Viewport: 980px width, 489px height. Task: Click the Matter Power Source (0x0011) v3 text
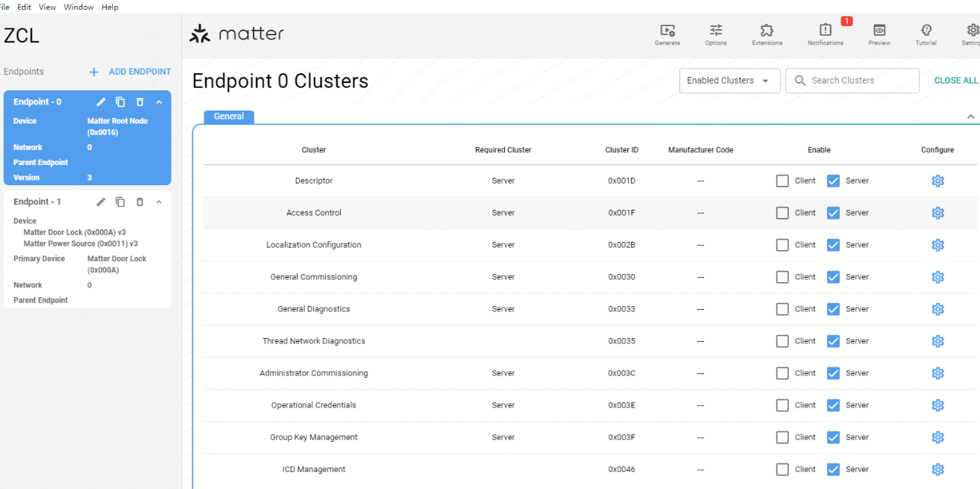pos(81,244)
